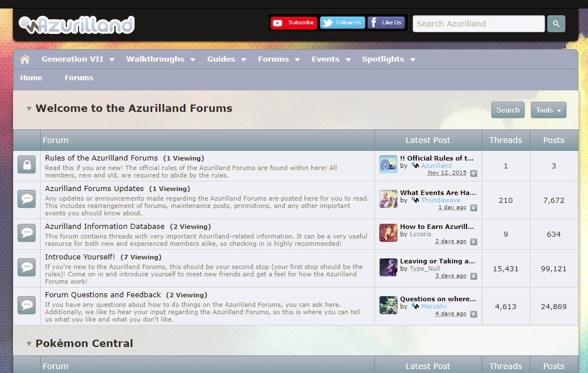Open user profile Merushii

click(434, 306)
